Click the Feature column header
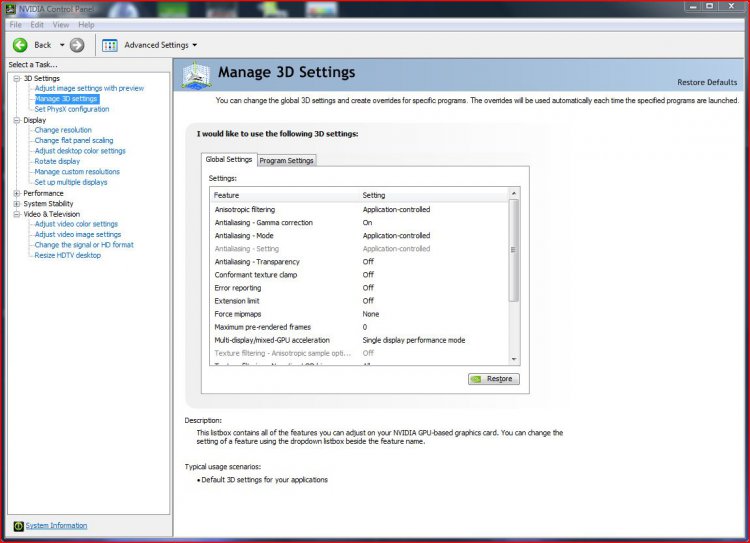The image size is (750, 543). [x=285, y=195]
